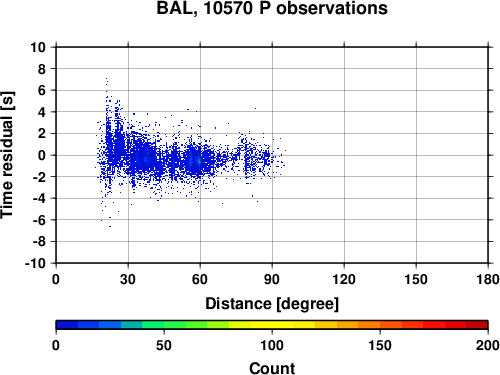Click the 'Distance [degree]' x-axis label
This screenshot has height=375, width=500.
[272, 304]
